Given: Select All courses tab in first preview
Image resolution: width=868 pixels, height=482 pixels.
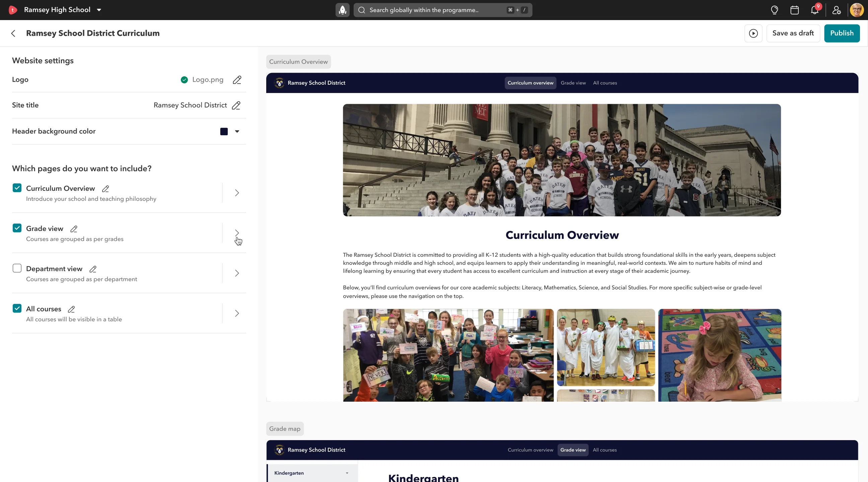Looking at the screenshot, I should (605, 83).
